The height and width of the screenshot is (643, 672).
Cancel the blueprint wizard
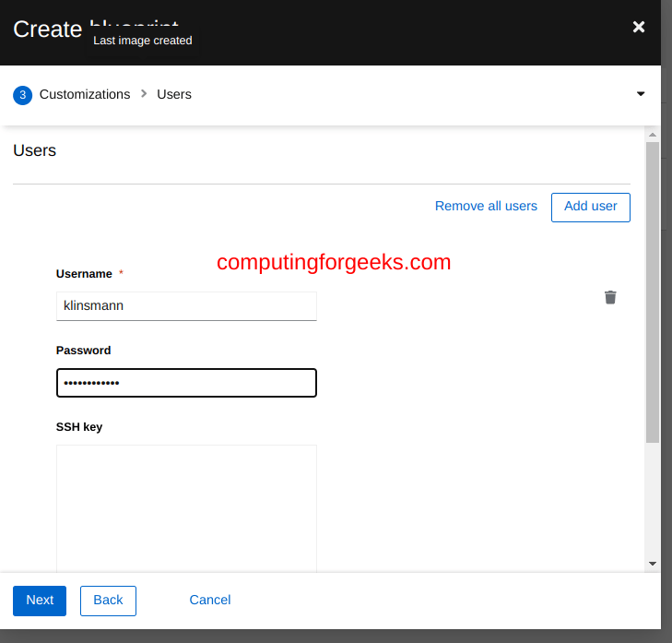[210, 600]
